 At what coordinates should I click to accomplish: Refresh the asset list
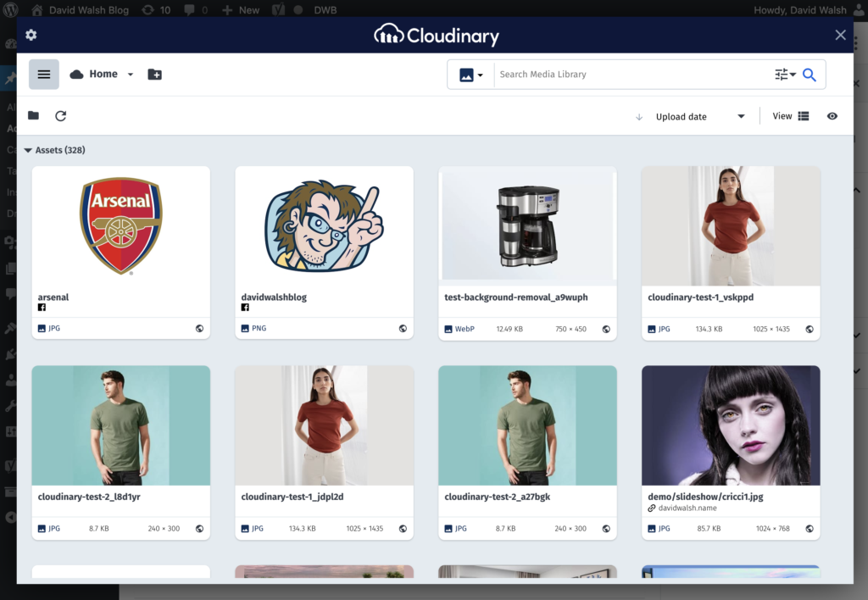click(61, 116)
